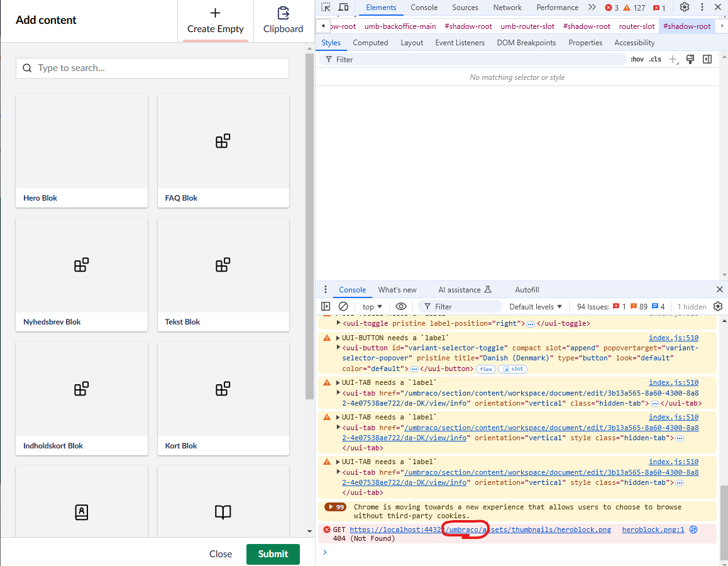Create a live expression with the eye icon
Screen dimensions: 728x566
click(x=402, y=306)
